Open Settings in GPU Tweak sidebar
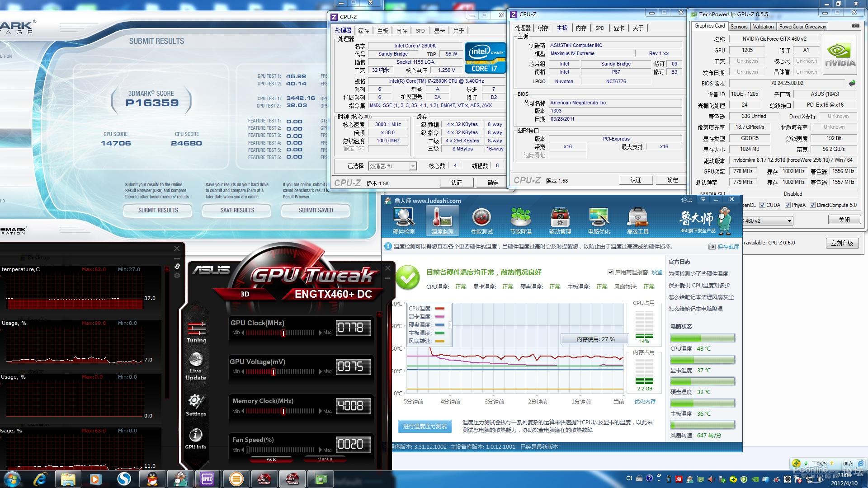Viewport: 868px width, 488px height. pos(196,405)
